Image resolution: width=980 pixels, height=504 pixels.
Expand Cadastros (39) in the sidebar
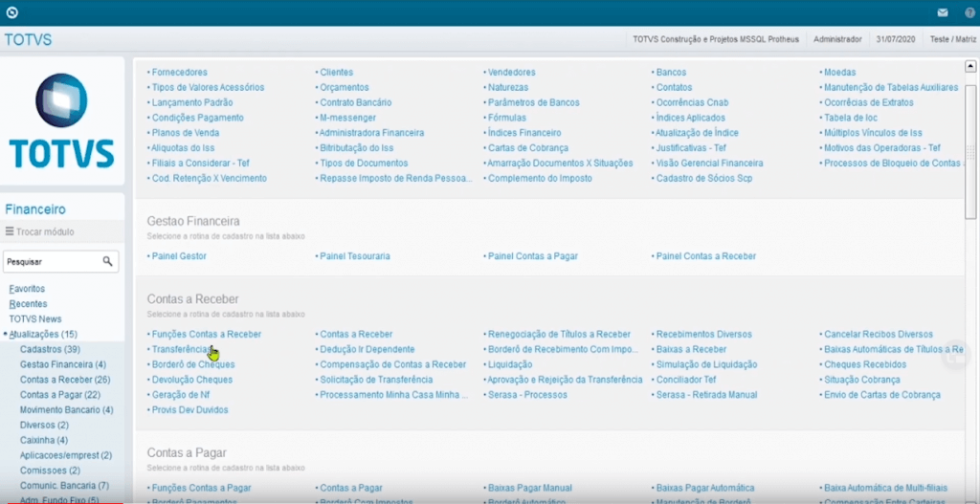click(x=50, y=349)
